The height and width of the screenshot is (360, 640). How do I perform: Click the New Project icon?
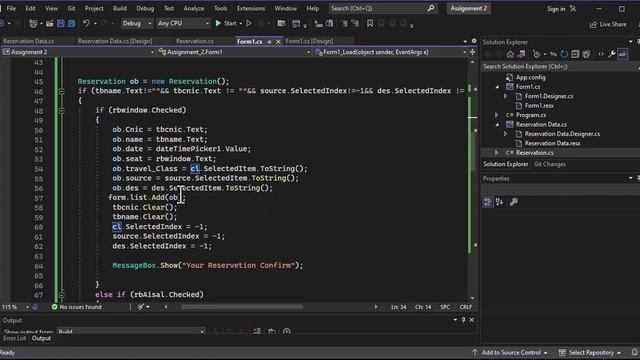[33, 24]
